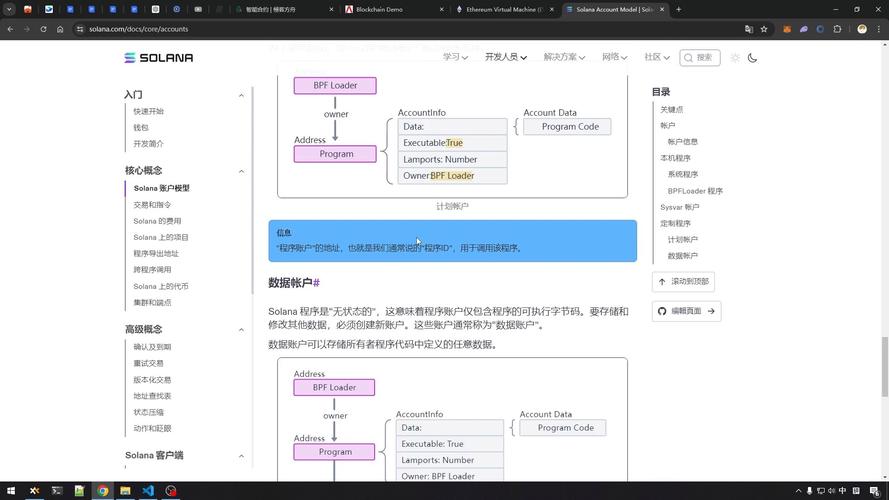Reload the page with browser refresh icon
Viewport: 889px width, 500px height.
pos(43,29)
